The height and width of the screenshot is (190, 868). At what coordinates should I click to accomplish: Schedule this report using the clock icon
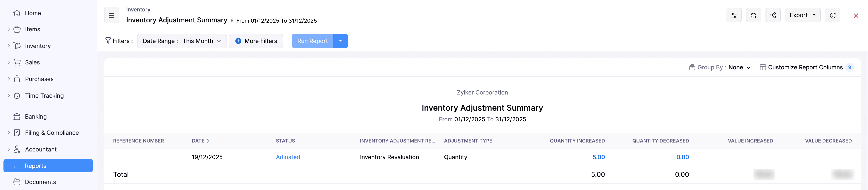pyautogui.click(x=754, y=15)
